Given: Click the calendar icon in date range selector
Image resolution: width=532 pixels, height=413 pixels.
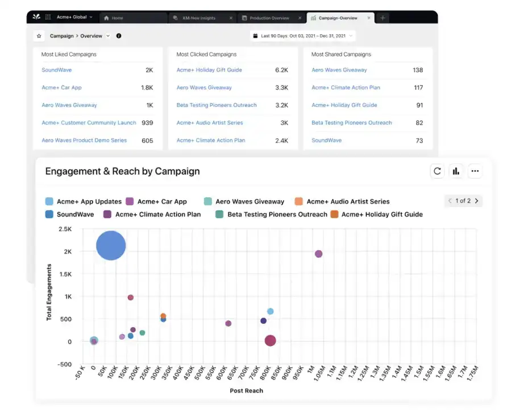Looking at the screenshot, I should coord(254,35).
